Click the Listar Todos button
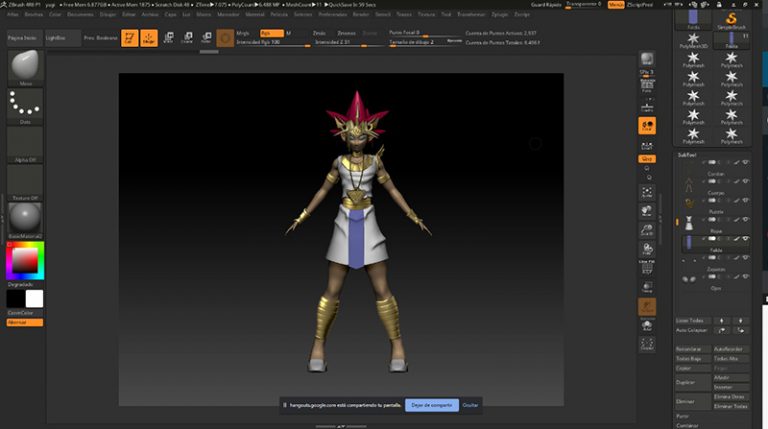768x429 pixels. tap(693, 321)
